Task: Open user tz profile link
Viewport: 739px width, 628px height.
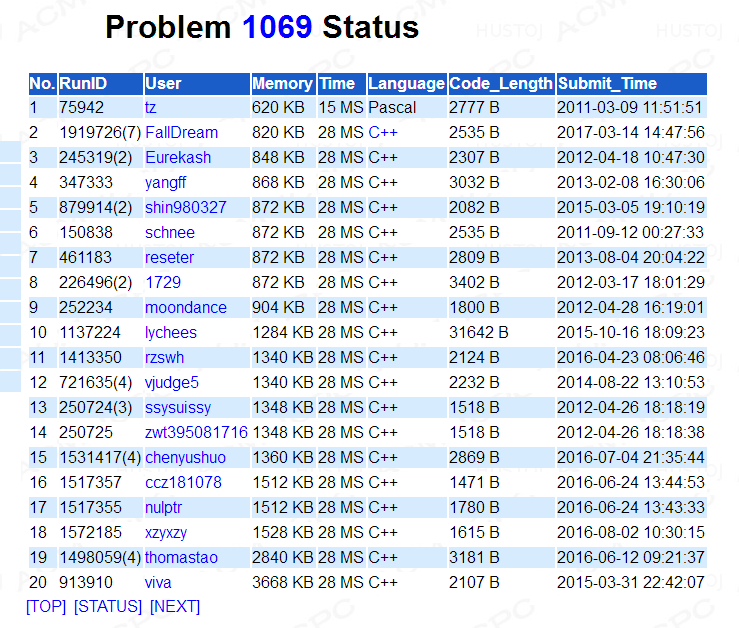Action: click(x=150, y=107)
